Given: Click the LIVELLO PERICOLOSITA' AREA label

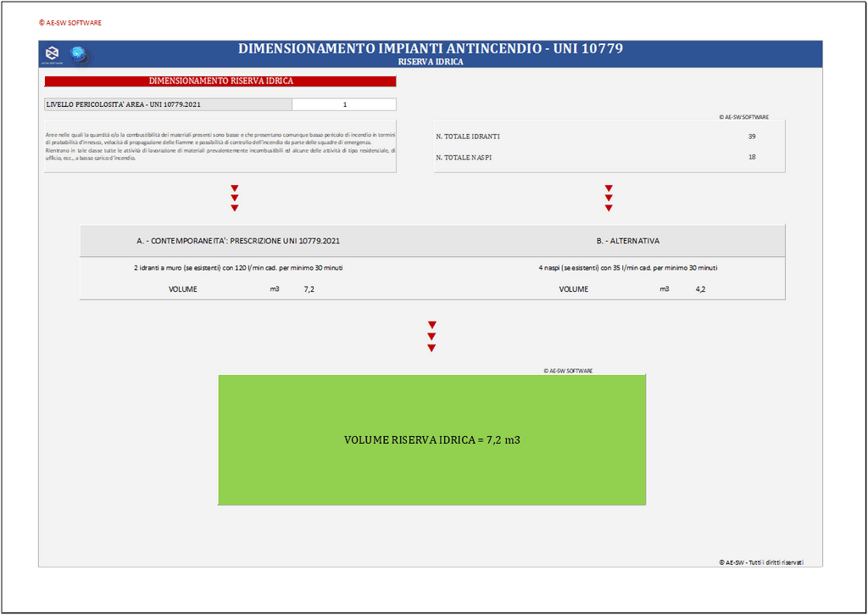Looking at the screenshot, I should [124, 104].
